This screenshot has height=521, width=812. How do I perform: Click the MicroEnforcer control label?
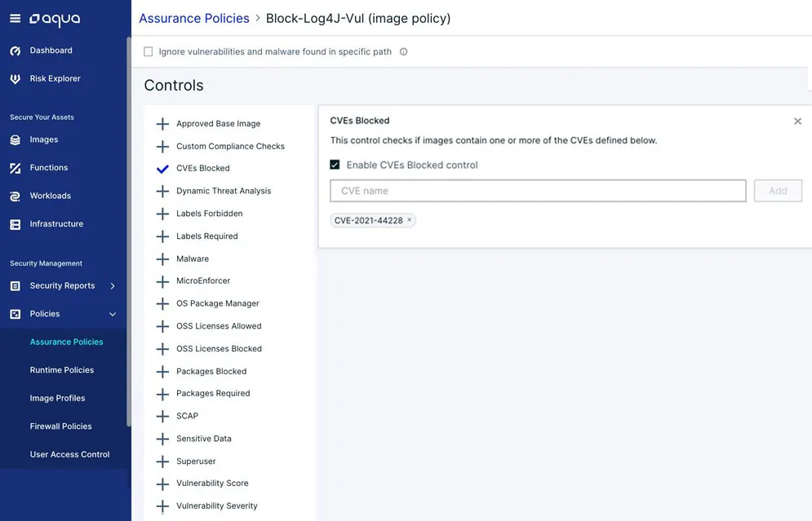[x=203, y=281]
